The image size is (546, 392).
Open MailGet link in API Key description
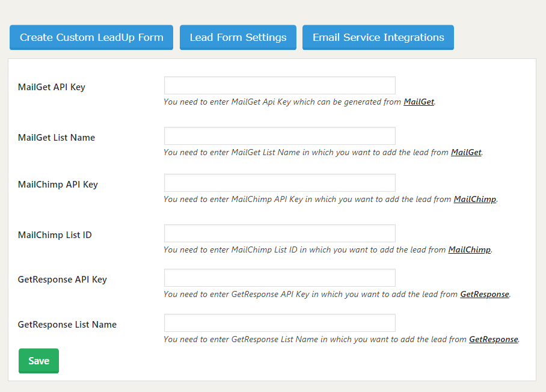(x=419, y=102)
